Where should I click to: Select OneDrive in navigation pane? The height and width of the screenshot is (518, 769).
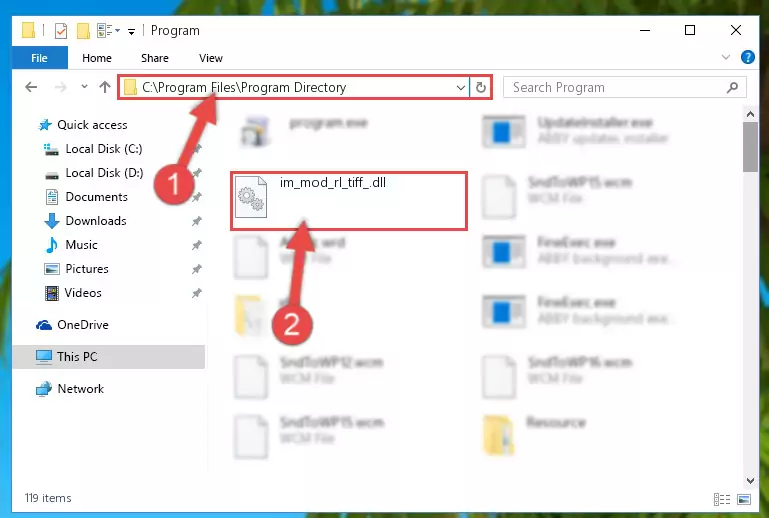point(82,325)
